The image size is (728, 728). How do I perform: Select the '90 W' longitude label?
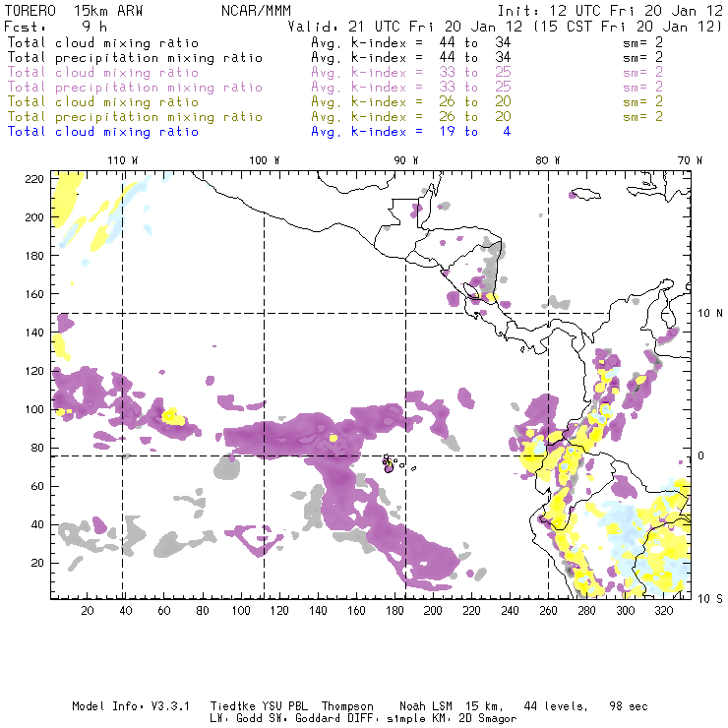tap(406, 160)
